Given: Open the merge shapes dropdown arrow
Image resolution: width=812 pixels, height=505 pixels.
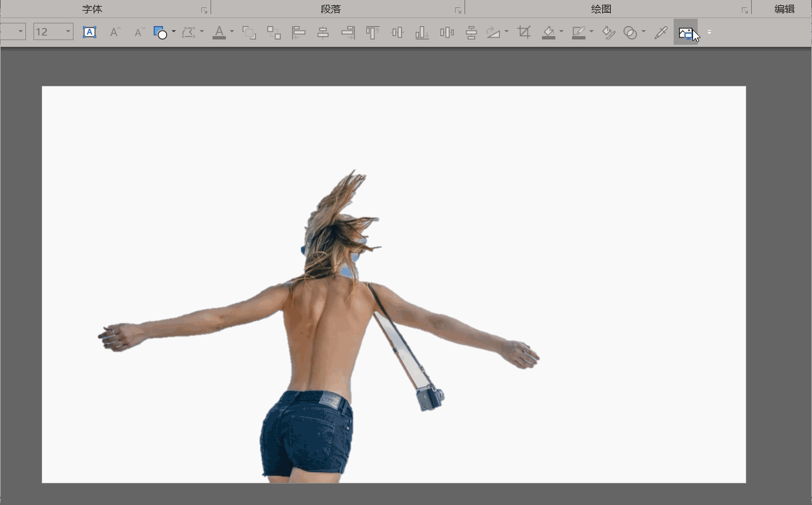Looking at the screenshot, I should 644,31.
